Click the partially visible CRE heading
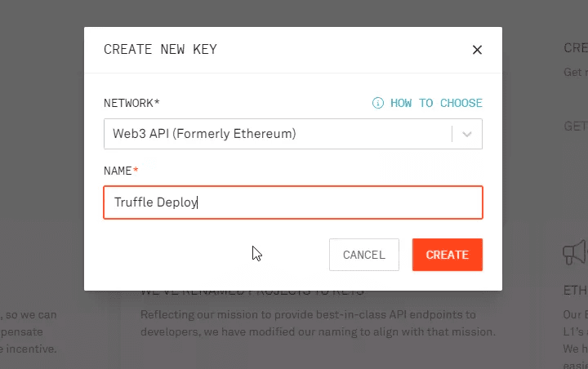 pos(576,48)
